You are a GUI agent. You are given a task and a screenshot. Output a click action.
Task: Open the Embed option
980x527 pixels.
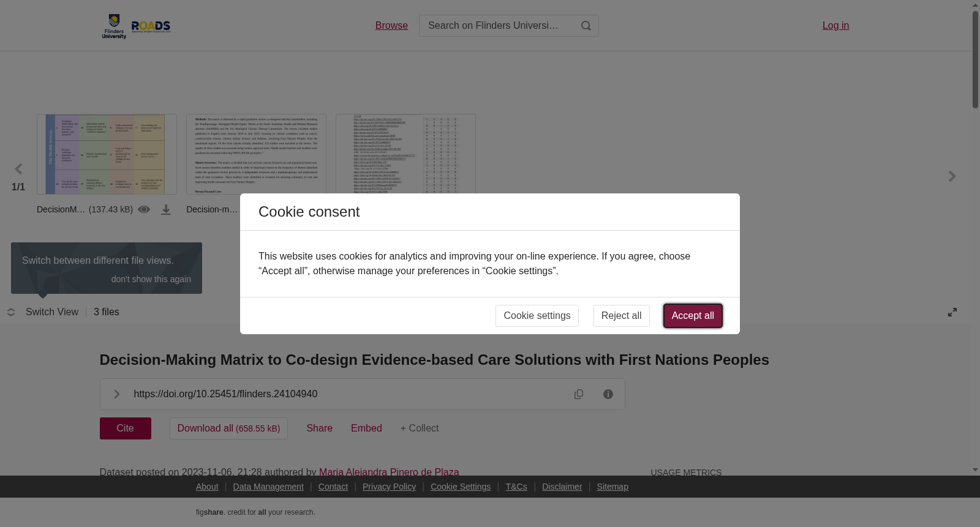coord(366,428)
